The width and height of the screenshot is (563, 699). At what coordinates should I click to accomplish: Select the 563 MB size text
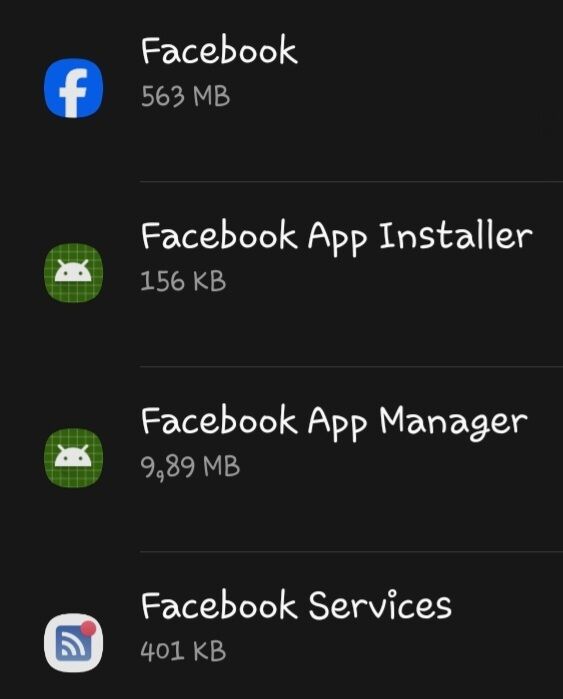click(x=185, y=96)
